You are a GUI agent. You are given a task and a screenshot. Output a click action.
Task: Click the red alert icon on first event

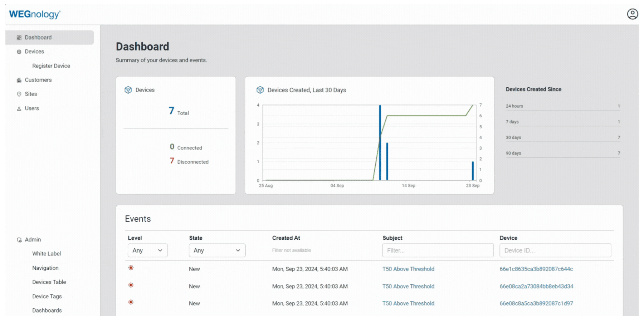point(131,268)
